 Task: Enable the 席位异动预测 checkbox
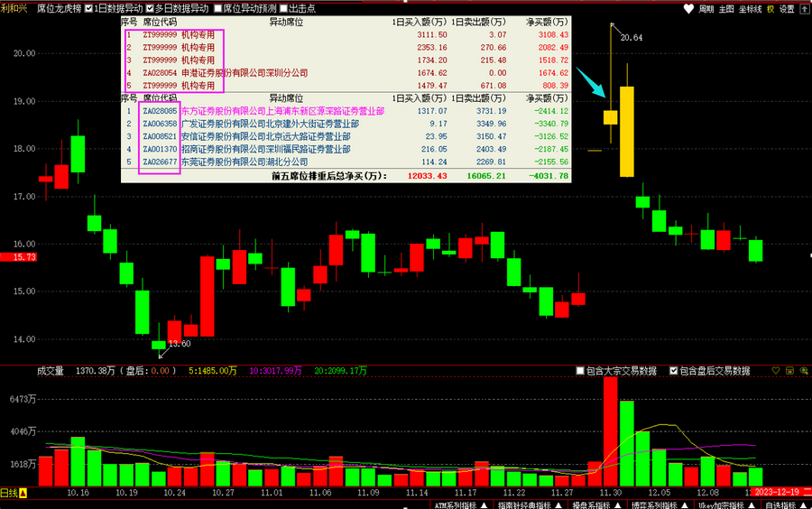click(x=218, y=8)
